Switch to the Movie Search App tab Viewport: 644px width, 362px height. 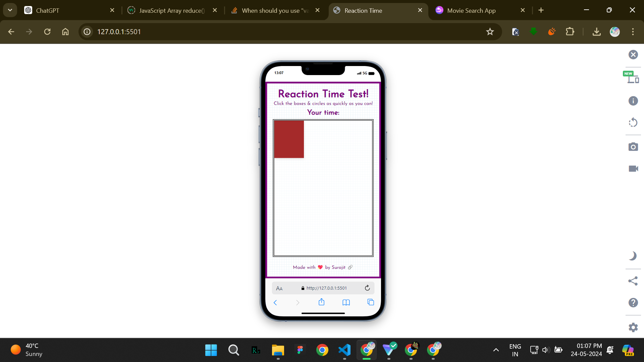[x=471, y=10]
